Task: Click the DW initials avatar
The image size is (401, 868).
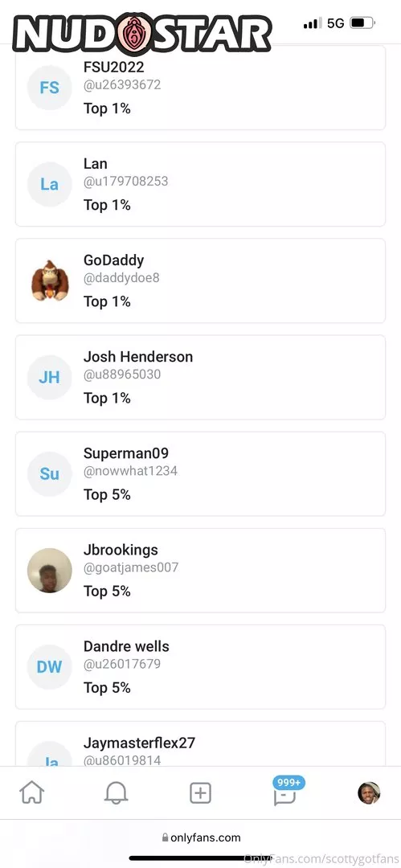Action: pos(49,666)
